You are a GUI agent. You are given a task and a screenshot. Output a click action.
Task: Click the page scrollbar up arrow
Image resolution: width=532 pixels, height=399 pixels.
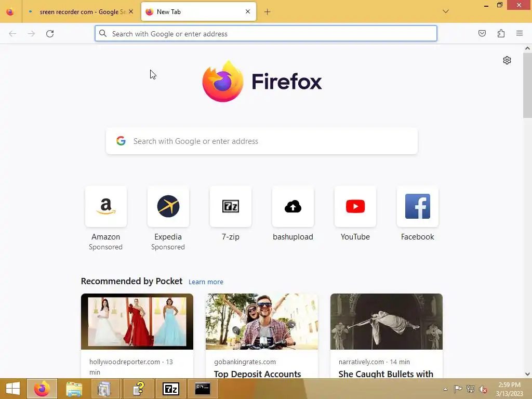pyautogui.click(x=527, y=48)
